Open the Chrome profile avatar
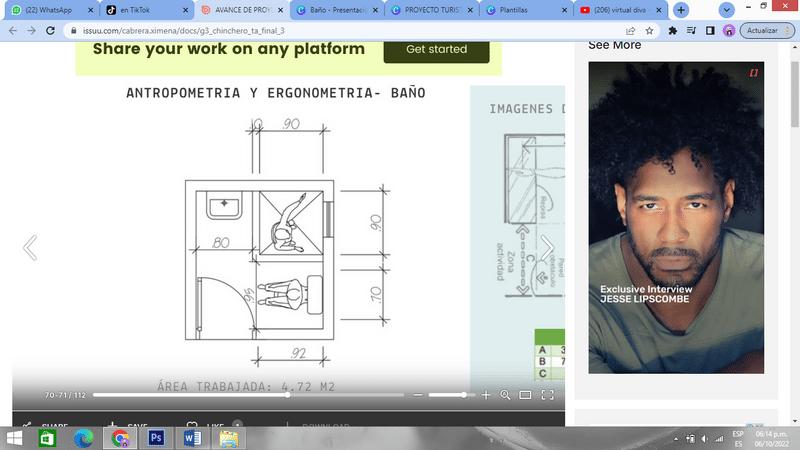This screenshot has width=800, height=450. tap(729, 31)
